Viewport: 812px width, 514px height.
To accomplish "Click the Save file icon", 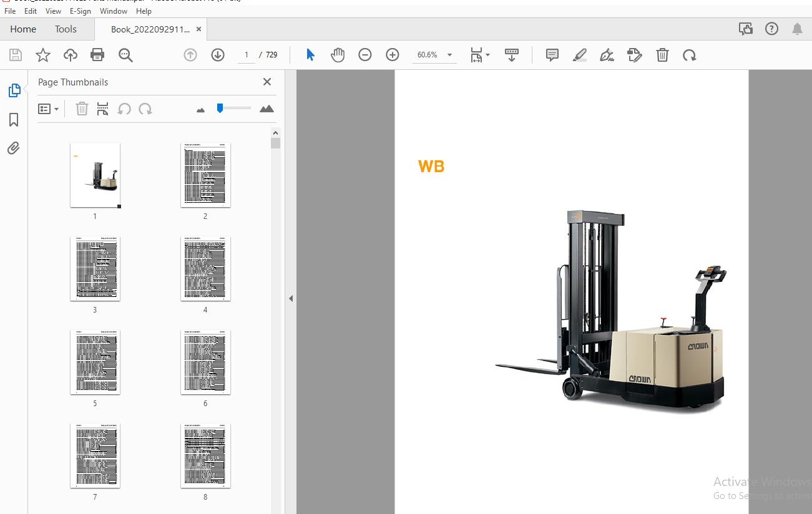I will (x=16, y=55).
